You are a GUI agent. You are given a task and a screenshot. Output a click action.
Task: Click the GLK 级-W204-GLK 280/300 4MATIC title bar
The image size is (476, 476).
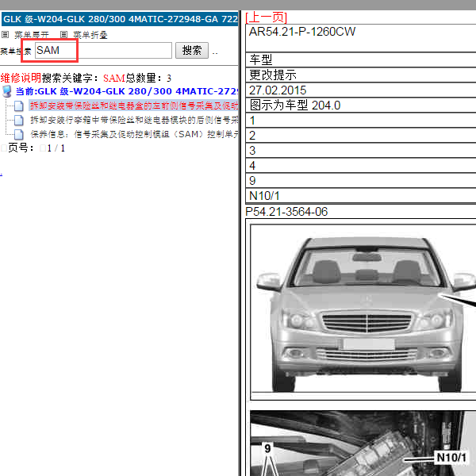(x=120, y=19)
